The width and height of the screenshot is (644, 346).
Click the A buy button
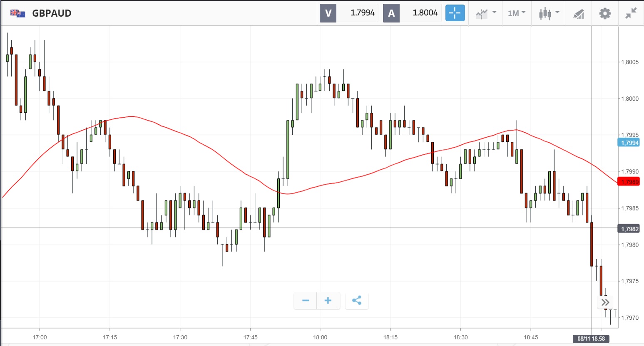pos(391,13)
